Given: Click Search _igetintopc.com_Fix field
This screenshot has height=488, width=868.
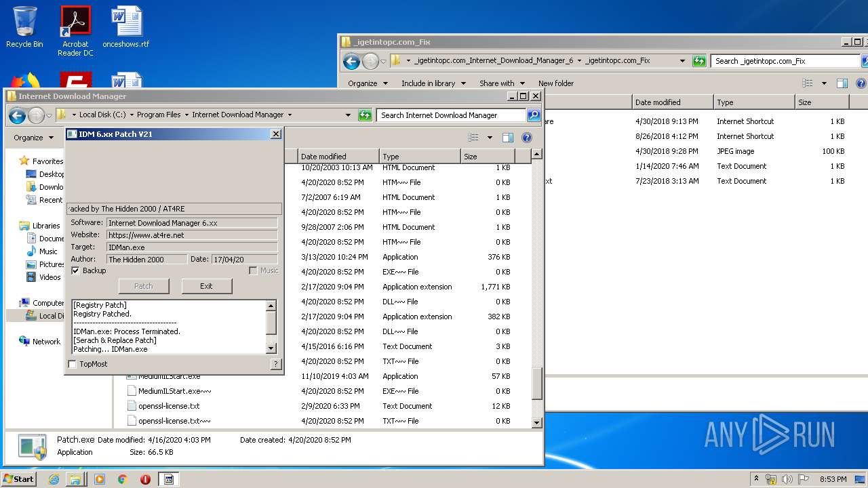Looking at the screenshot, I should click(785, 61).
